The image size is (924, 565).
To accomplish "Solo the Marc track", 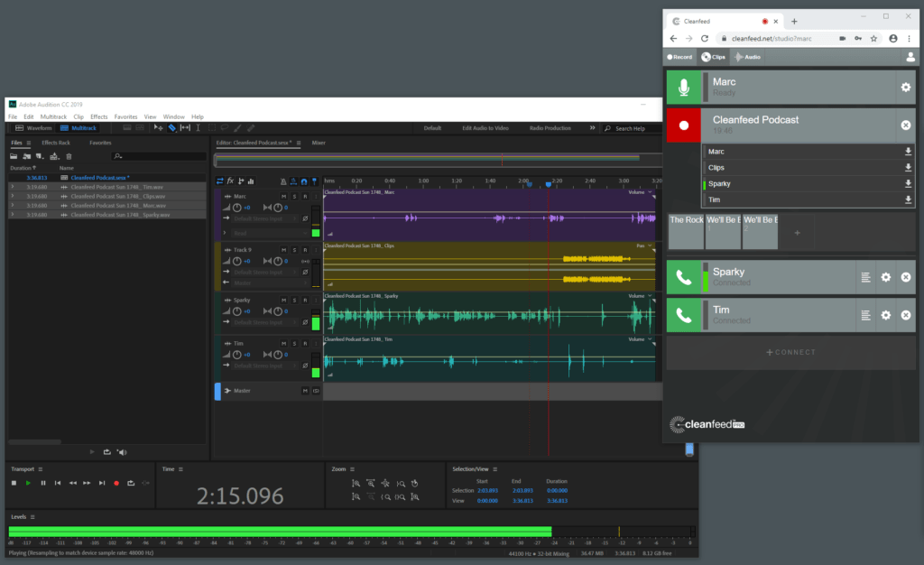I will (x=293, y=196).
